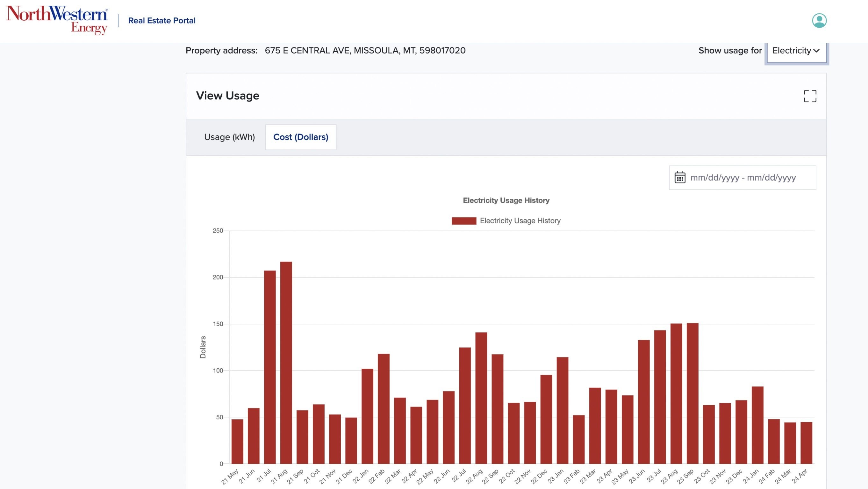Click the 24 Jan bar
Screen dimensions: 868x489
pyautogui.click(x=757, y=425)
